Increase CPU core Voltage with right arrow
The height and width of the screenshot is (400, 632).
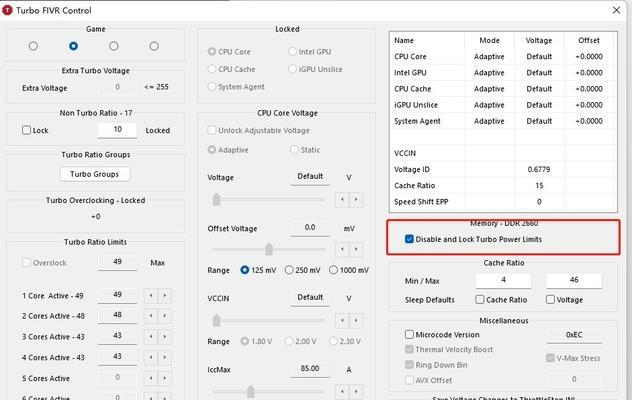coord(356,200)
